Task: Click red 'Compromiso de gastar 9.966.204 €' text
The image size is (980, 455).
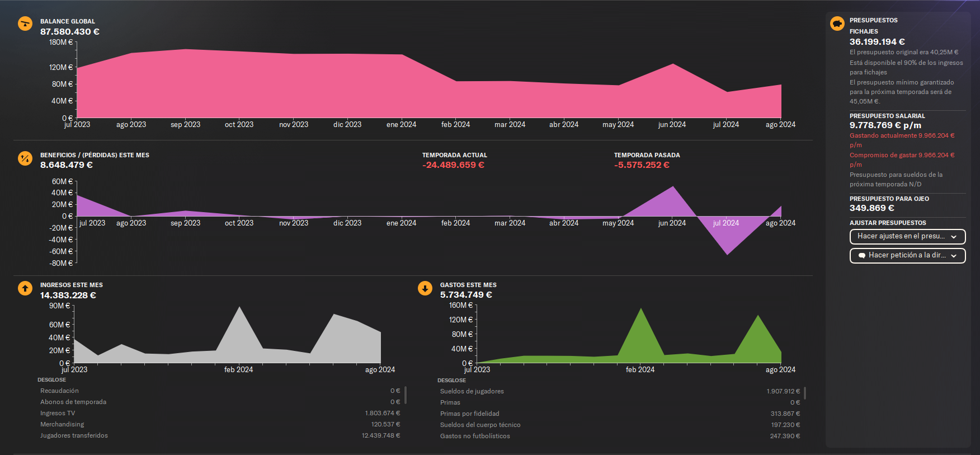Action: [x=902, y=160]
